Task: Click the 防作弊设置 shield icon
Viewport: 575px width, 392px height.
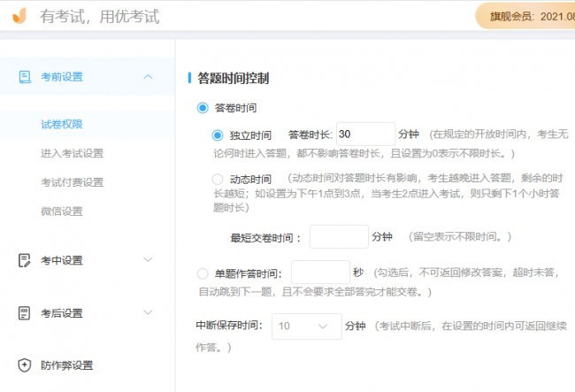Action: (x=24, y=365)
